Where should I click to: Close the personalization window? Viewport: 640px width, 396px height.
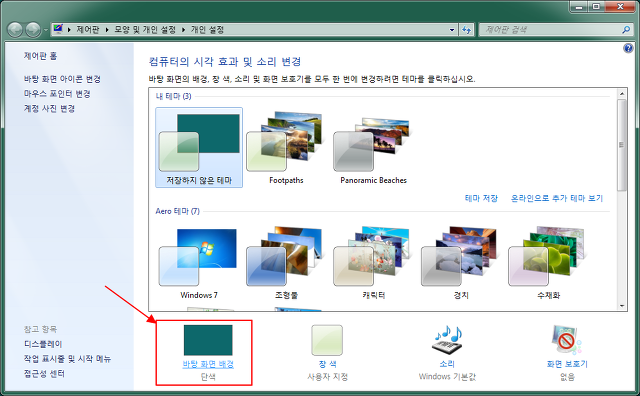point(620,6)
